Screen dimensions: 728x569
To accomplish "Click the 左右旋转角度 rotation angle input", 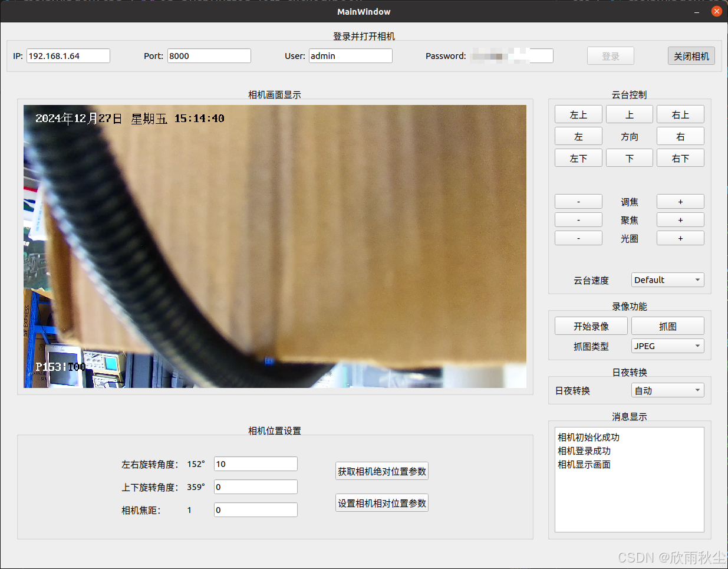I will (x=255, y=463).
